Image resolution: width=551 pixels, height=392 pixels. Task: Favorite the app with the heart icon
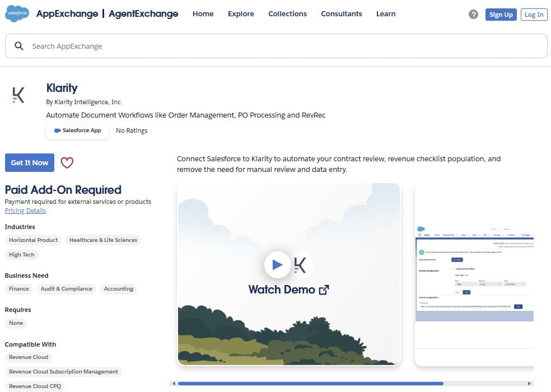tap(67, 162)
